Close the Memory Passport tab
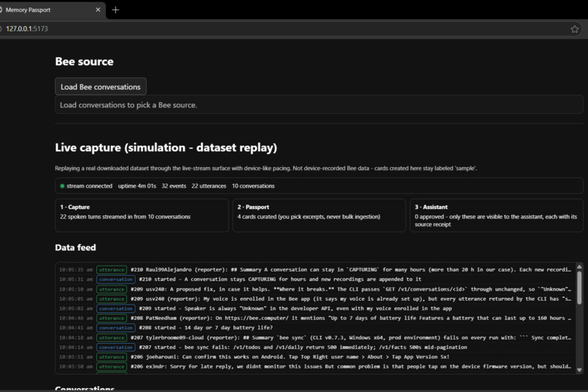The width and height of the screenshot is (588, 392). [x=98, y=9]
